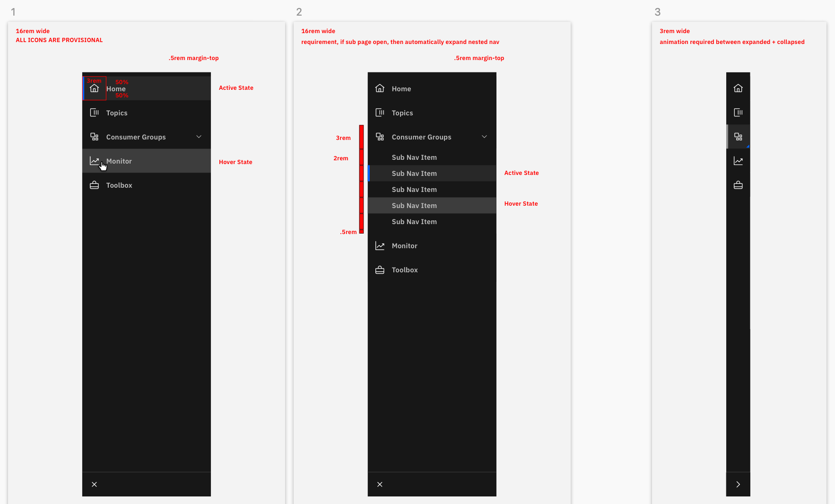835x504 pixels.
Task: Select the Monitor chart icon in sidebar 1
Action: [95, 161]
